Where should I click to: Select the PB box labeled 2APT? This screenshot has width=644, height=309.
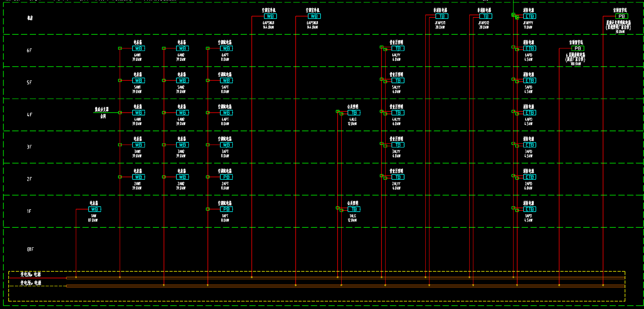coord(226,177)
